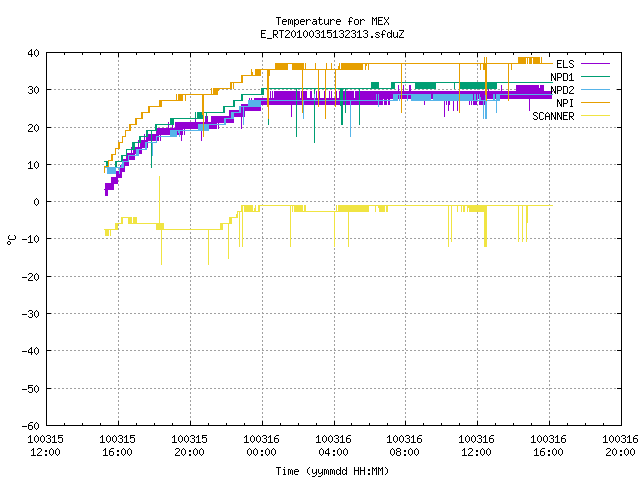Click the NPD1 green legend line
The width and height of the screenshot is (640, 480).
click(x=595, y=76)
